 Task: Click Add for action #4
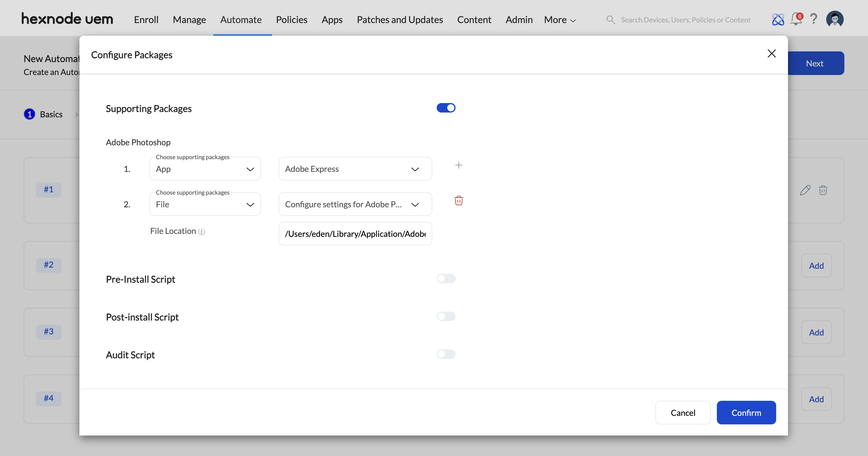816,399
